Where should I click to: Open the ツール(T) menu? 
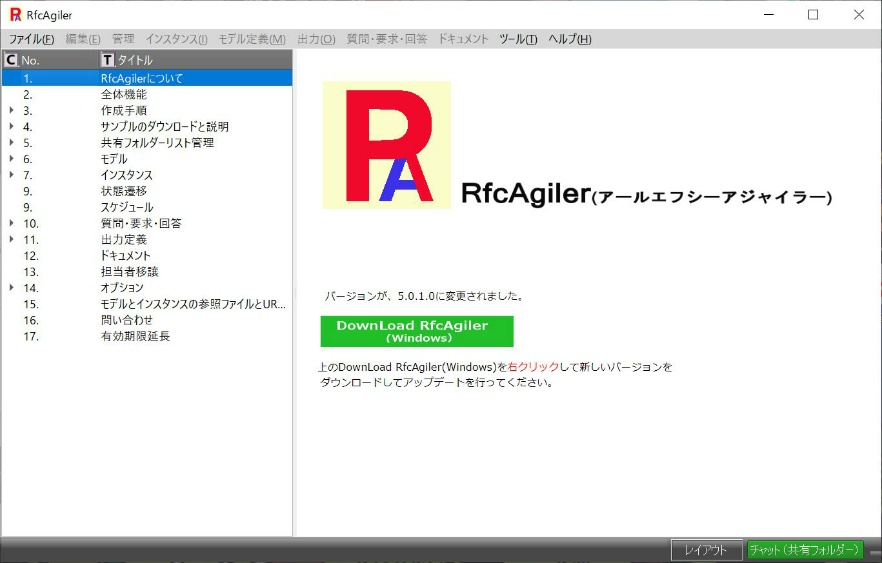pyautogui.click(x=518, y=39)
